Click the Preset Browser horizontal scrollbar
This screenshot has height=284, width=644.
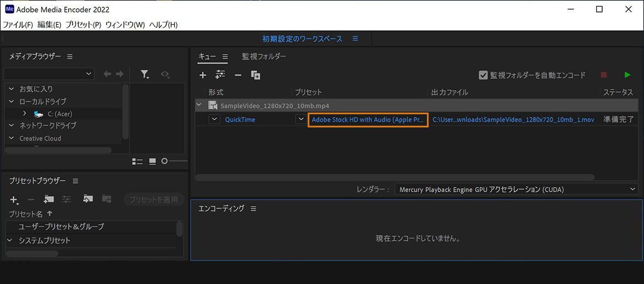click(32, 253)
